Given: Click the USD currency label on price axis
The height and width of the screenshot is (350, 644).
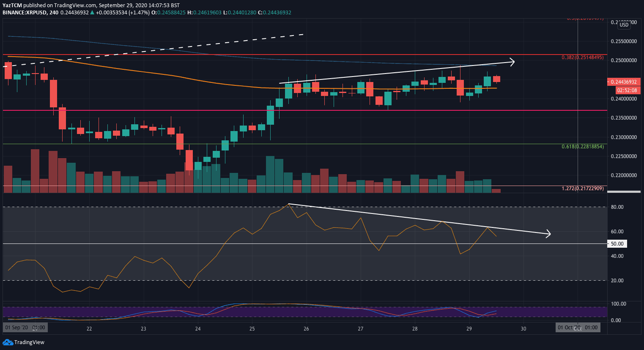Looking at the screenshot, I should [x=624, y=25].
